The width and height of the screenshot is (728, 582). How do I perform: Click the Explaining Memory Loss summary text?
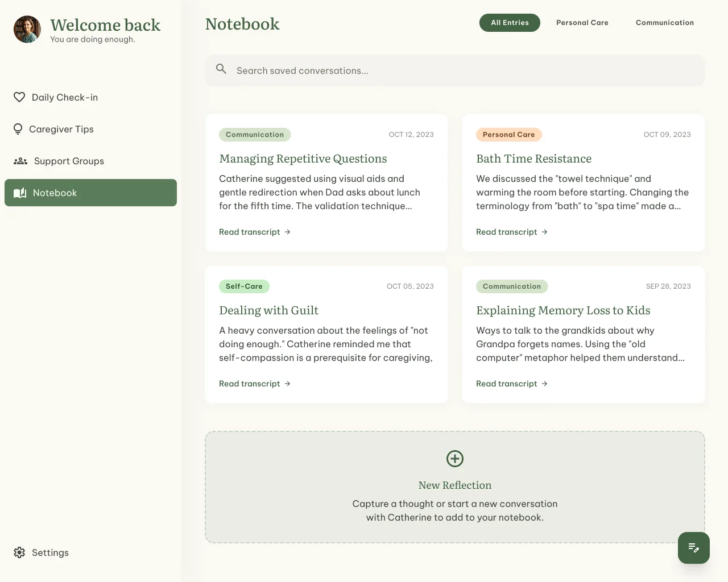tap(580, 344)
